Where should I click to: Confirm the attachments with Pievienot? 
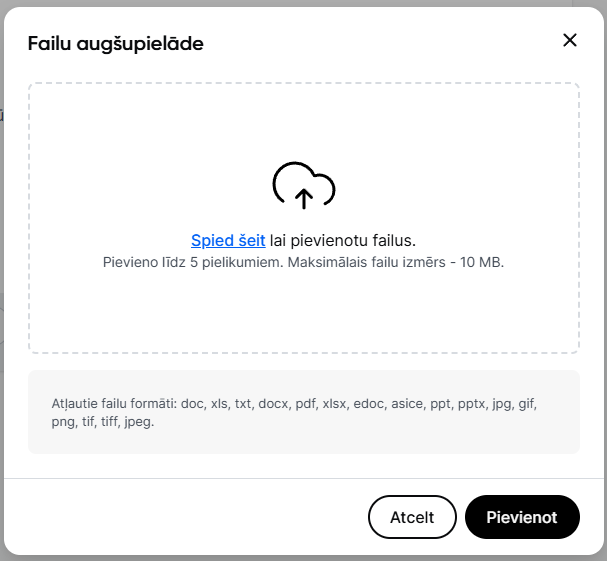click(522, 517)
